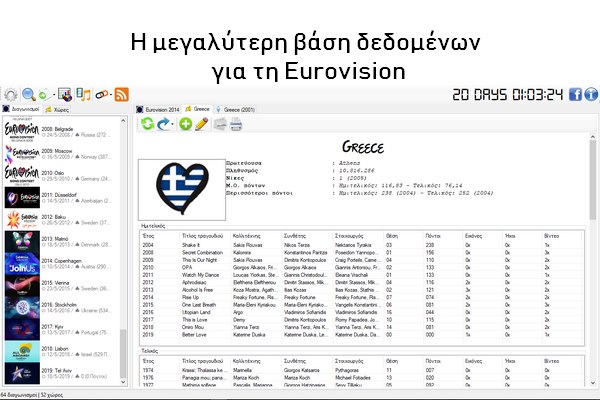
Task: Click the blue redo arrow icon
Action: click(x=164, y=124)
